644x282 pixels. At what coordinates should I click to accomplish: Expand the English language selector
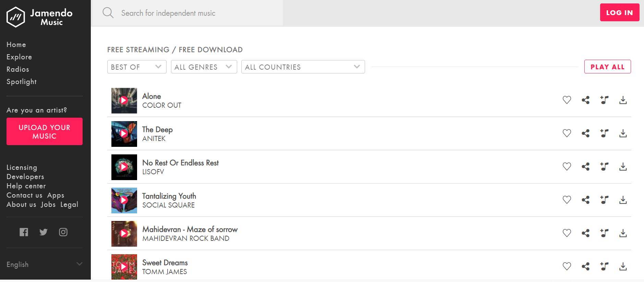click(x=45, y=264)
